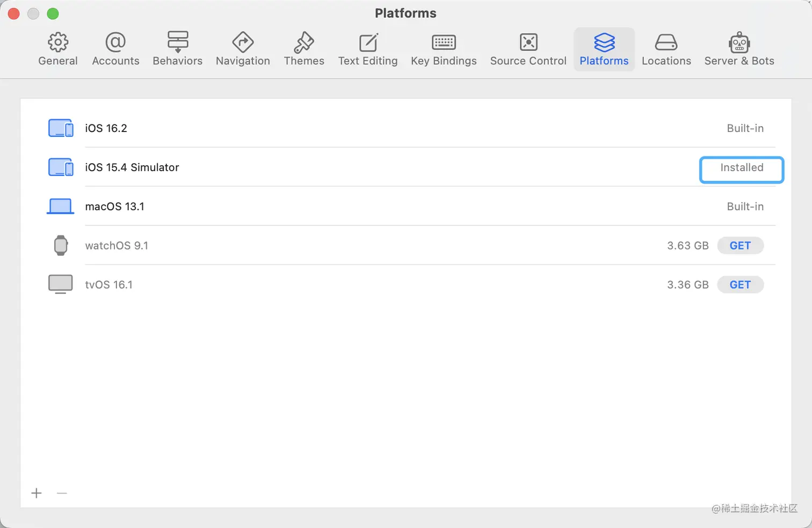Close the Platforms window
Image resolution: width=812 pixels, height=528 pixels.
tap(14, 14)
